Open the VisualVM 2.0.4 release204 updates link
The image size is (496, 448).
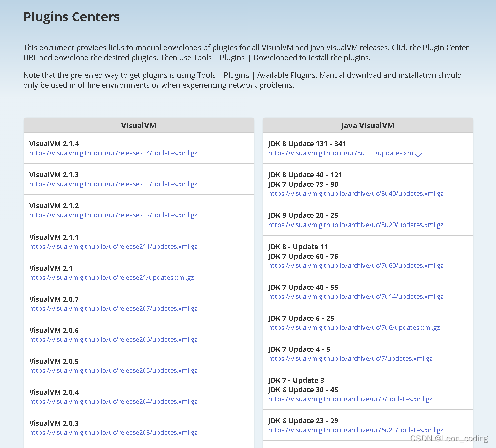pyautogui.click(x=113, y=401)
